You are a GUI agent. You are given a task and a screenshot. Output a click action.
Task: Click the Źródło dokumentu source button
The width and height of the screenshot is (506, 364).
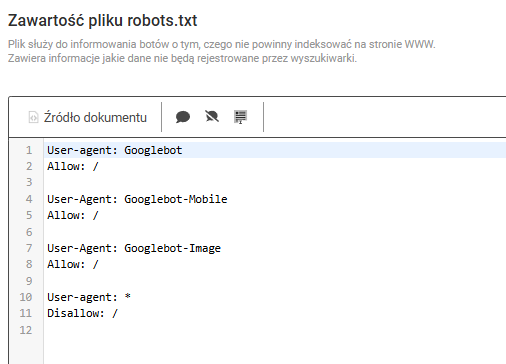coord(88,117)
